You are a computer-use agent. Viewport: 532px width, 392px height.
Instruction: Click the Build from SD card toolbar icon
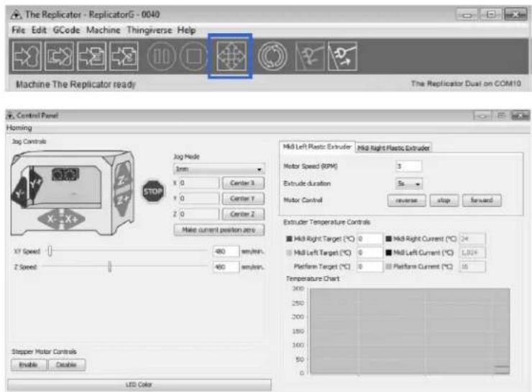click(x=124, y=56)
